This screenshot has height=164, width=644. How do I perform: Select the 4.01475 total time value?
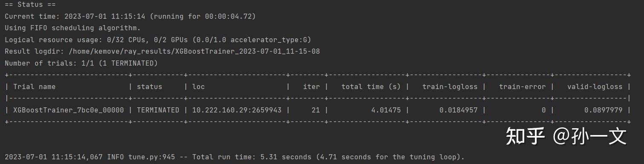386,110
